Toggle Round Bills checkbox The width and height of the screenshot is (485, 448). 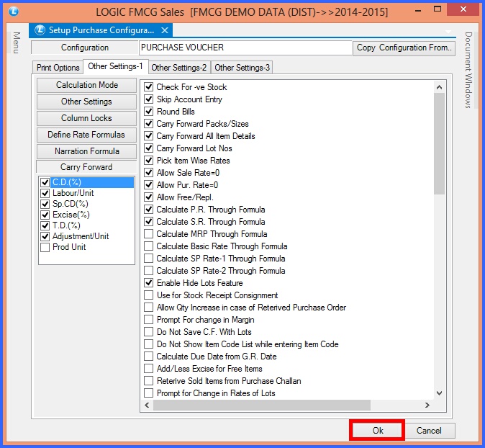pyautogui.click(x=149, y=112)
